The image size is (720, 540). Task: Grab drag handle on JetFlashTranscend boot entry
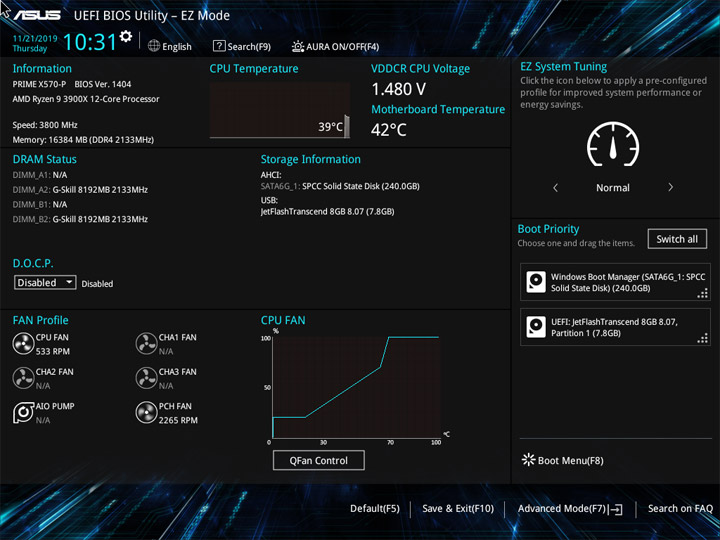pyautogui.click(x=703, y=338)
